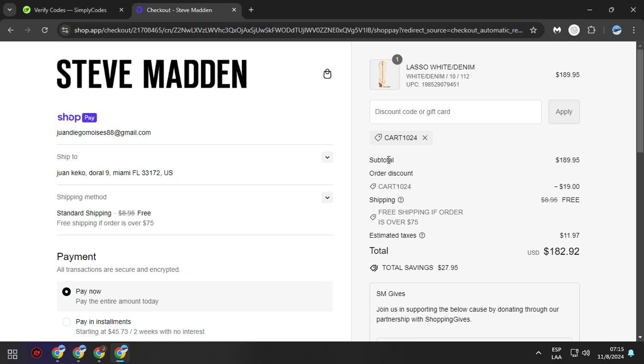Click the Steve Madden store logo
Viewport: 644px width, 364px height.
pos(152,74)
